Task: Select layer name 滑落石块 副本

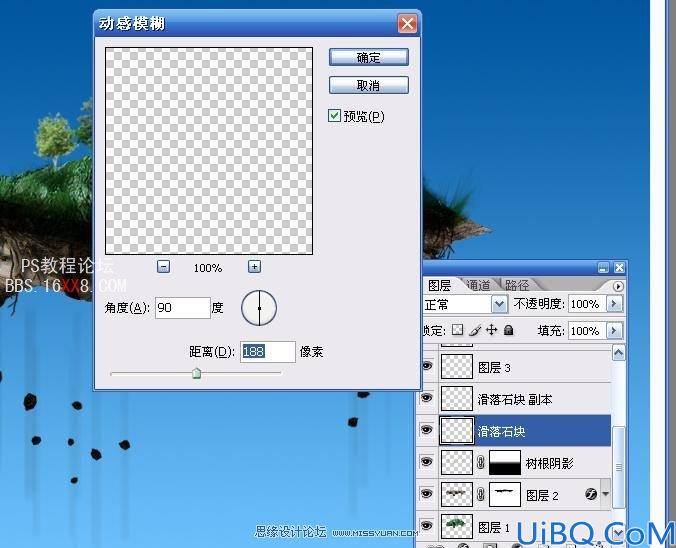Action: (x=515, y=399)
